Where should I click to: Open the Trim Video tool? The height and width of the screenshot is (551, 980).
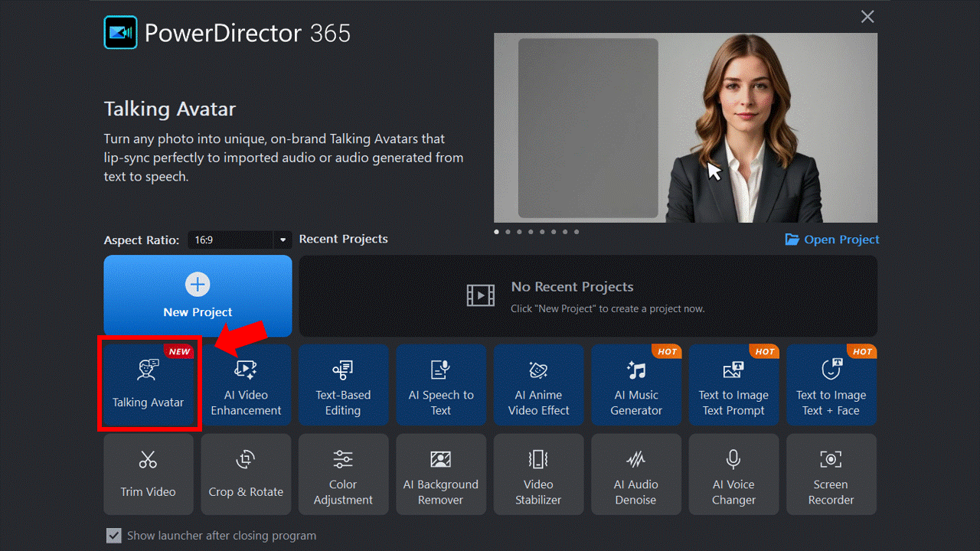point(149,474)
